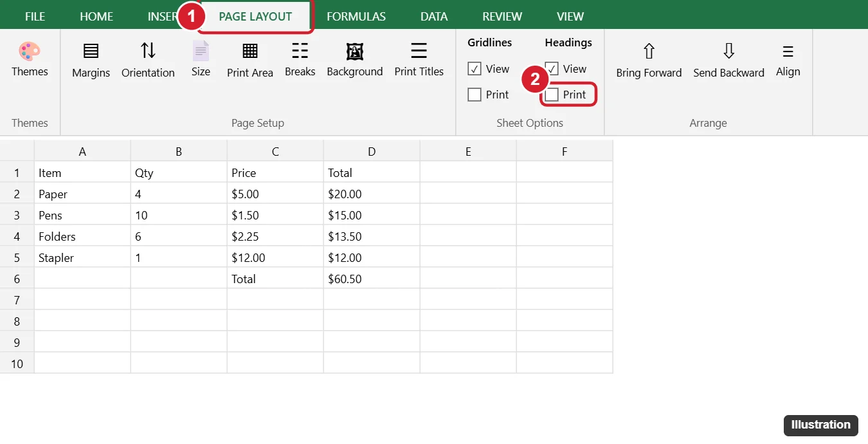Open the Print Titles dialog
This screenshot has height=444, width=868.
tap(419, 59)
